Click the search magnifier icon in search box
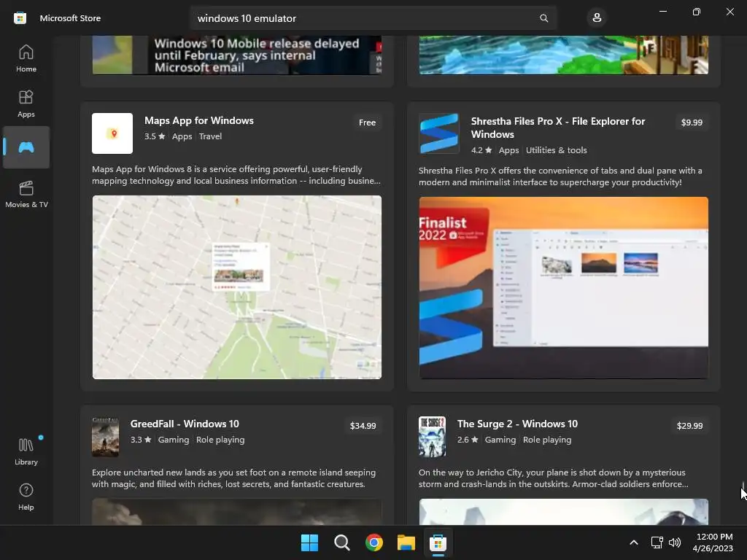 coord(543,18)
